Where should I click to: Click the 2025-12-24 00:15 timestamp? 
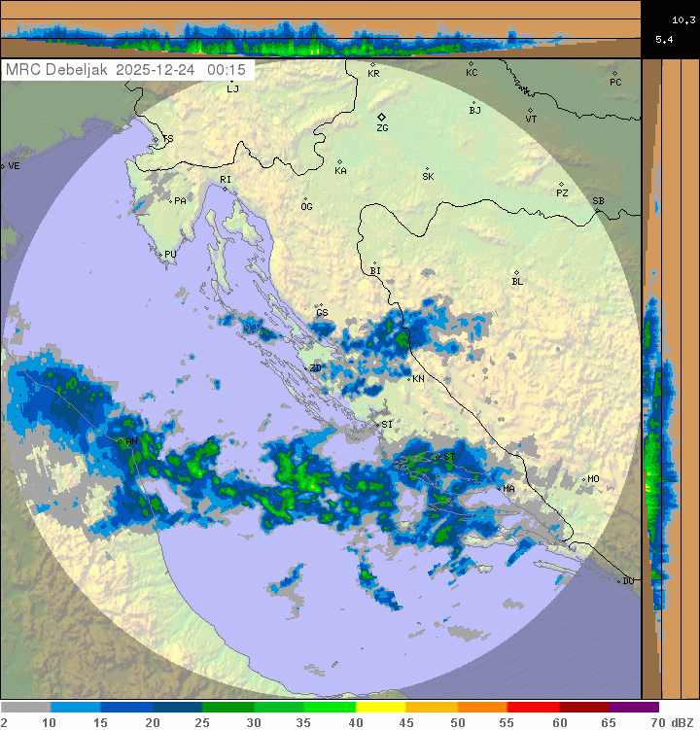(x=180, y=70)
